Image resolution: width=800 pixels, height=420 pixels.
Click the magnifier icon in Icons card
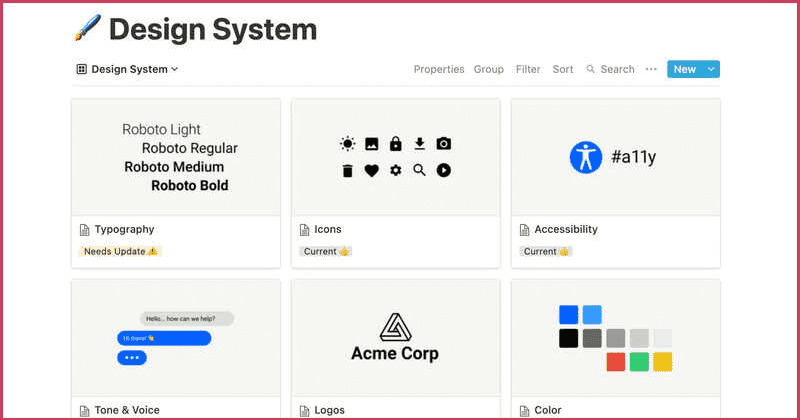(419, 170)
